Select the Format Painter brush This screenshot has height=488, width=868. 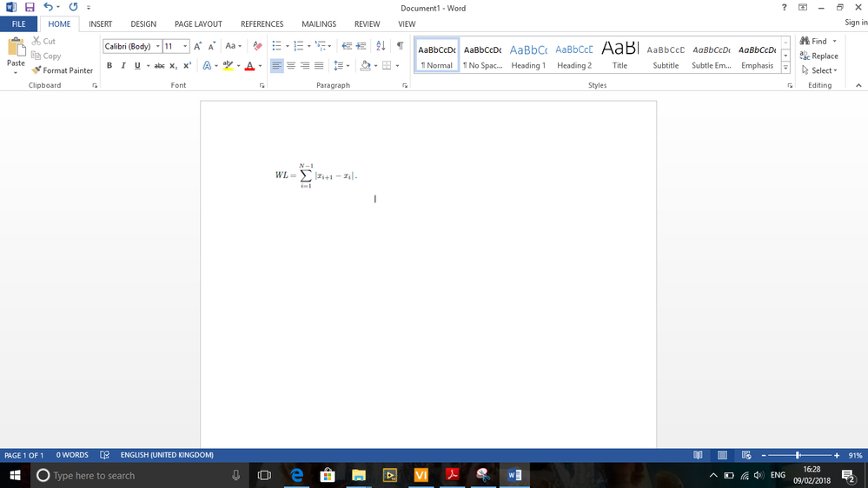[x=62, y=70]
